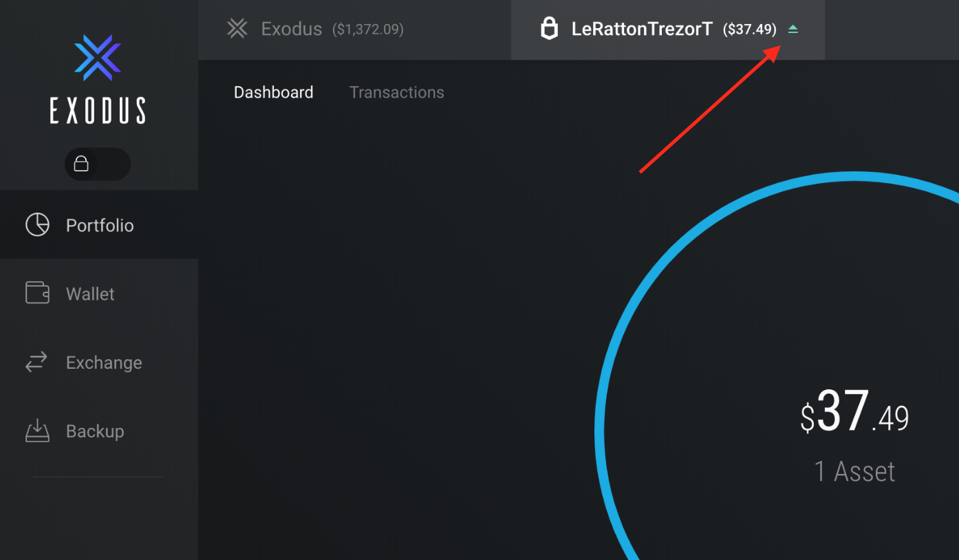Viewport: 959px width, 560px height.
Task: Click the ($37.49) Trezor balance
Action: 750,30
